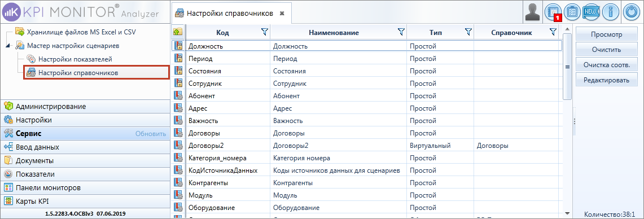Viewport: 644px width, 219px height.
Task: Open the filter on the Справочник column
Action: tap(553, 32)
